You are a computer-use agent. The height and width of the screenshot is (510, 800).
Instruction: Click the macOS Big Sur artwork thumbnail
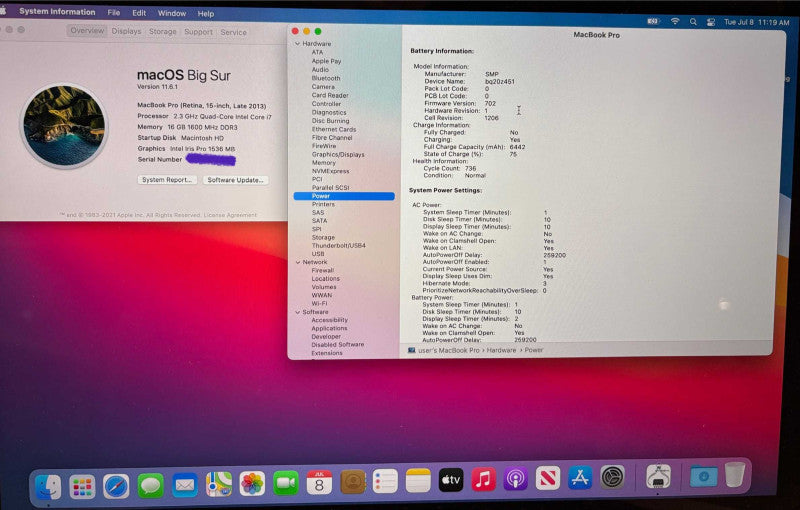[x=64, y=125]
